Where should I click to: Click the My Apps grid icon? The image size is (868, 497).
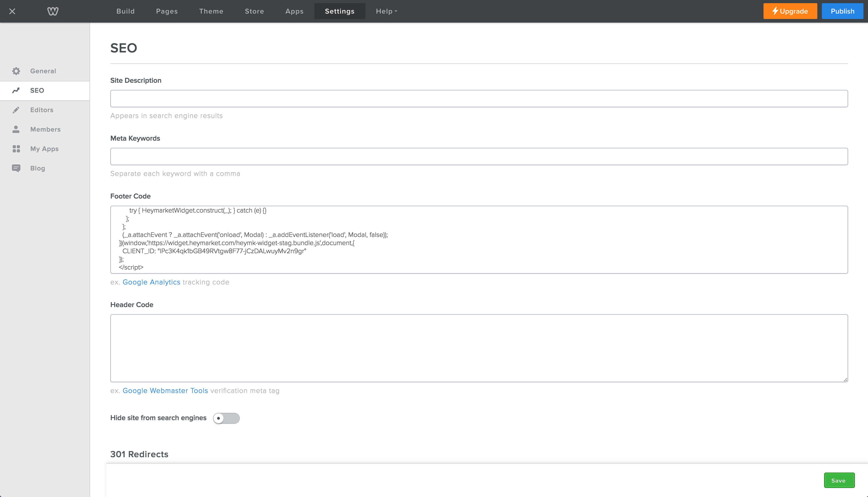point(16,149)
